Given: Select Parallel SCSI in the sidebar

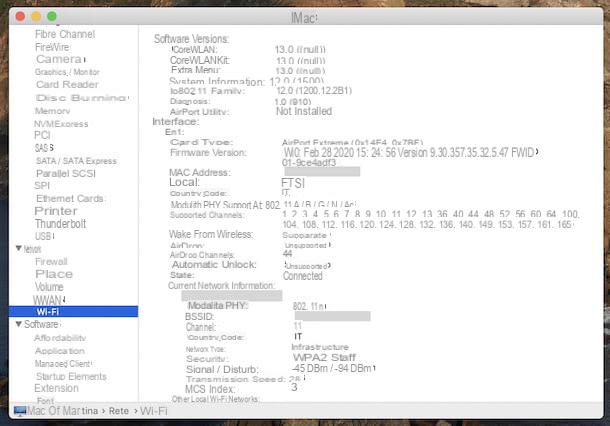Looking at the screenshot, I should point(66,174).
